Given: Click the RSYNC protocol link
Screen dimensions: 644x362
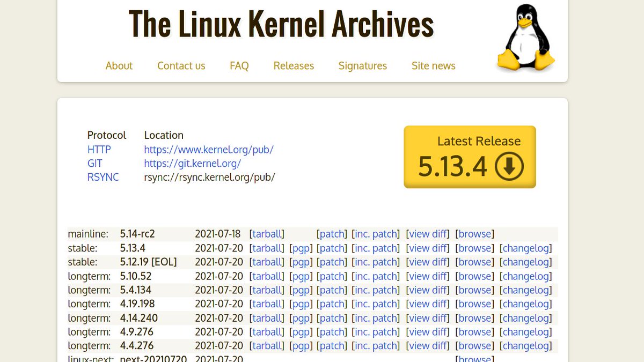Looking at the screenshot, I should 103,178.
